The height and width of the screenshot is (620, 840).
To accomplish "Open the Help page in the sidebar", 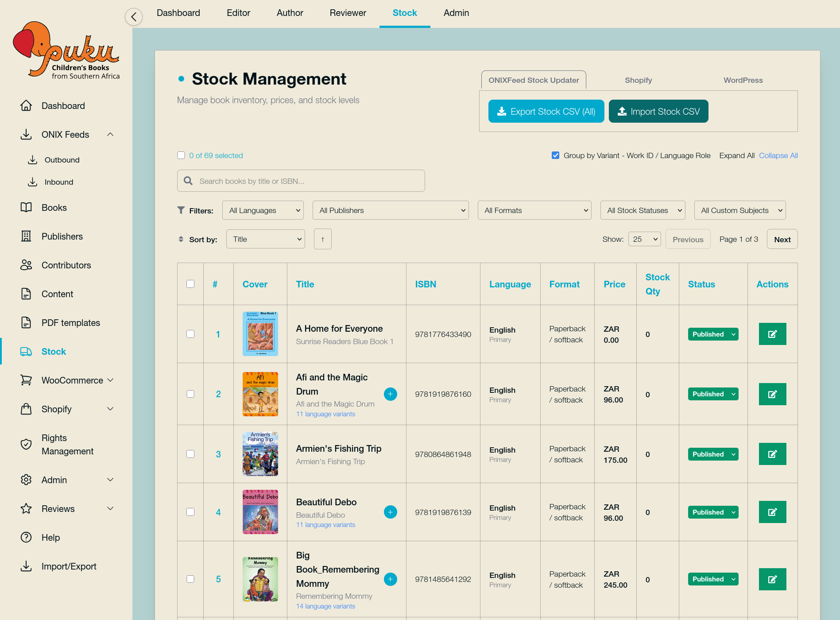I will tap(50, 538).
